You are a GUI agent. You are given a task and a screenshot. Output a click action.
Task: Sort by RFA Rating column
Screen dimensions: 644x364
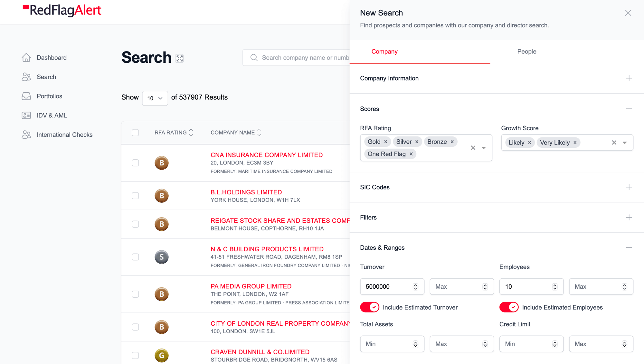pos(174,133)
